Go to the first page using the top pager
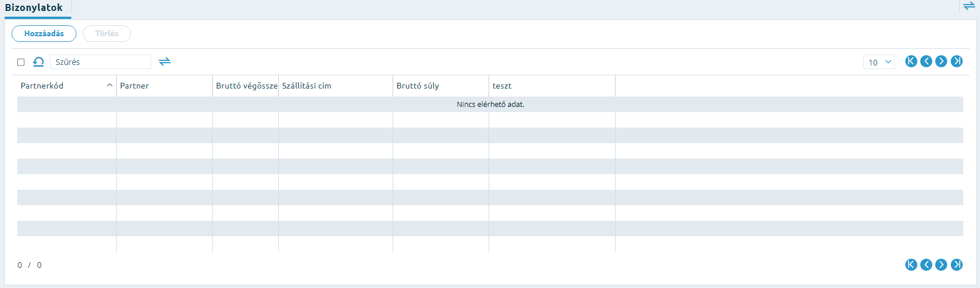Viewport: 980px width, 288px height. pos(911,62)
